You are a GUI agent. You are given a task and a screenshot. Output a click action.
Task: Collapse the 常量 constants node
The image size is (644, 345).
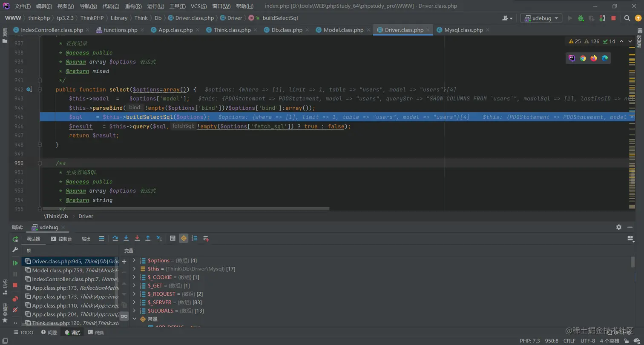tap(134, 319)
